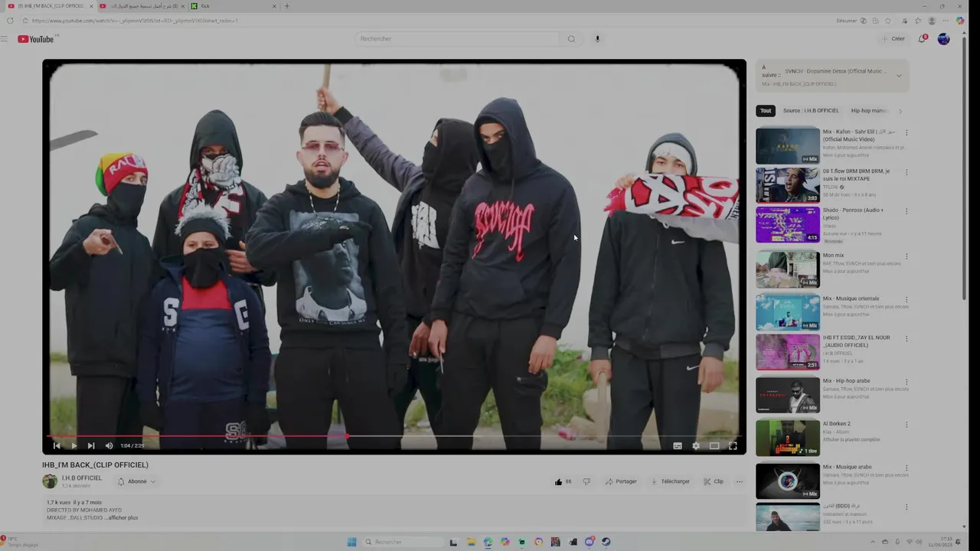Open the Créer upload button

(893, 39)
